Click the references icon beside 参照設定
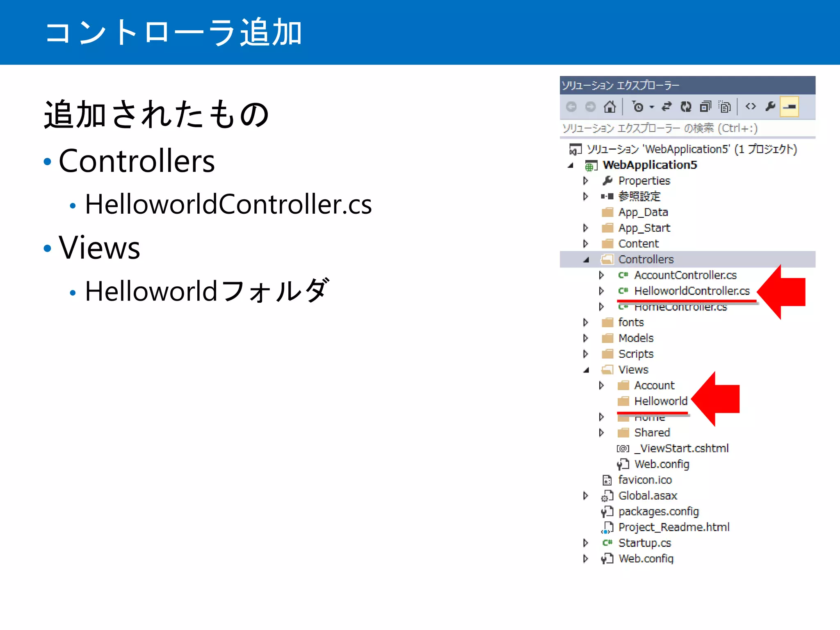 click(607, 196)
